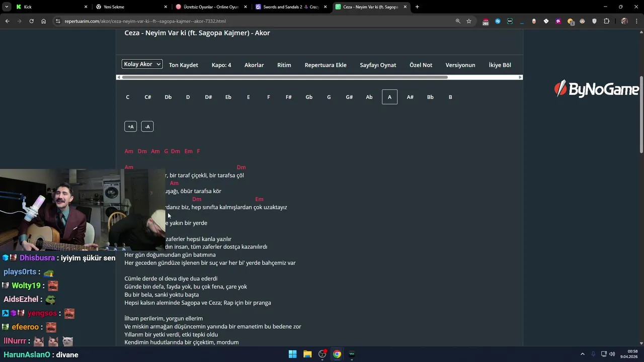Open the Akorlar menu item
Screen dimensions: 644x362
pyautogui.click(x=254, y=65)
